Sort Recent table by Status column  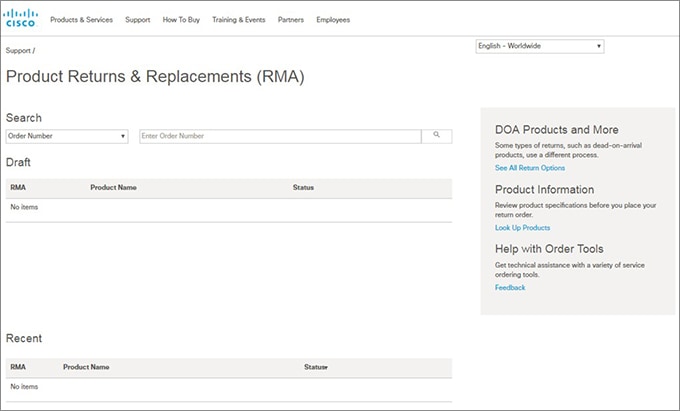pyautogui.click(x=316, y=367)
